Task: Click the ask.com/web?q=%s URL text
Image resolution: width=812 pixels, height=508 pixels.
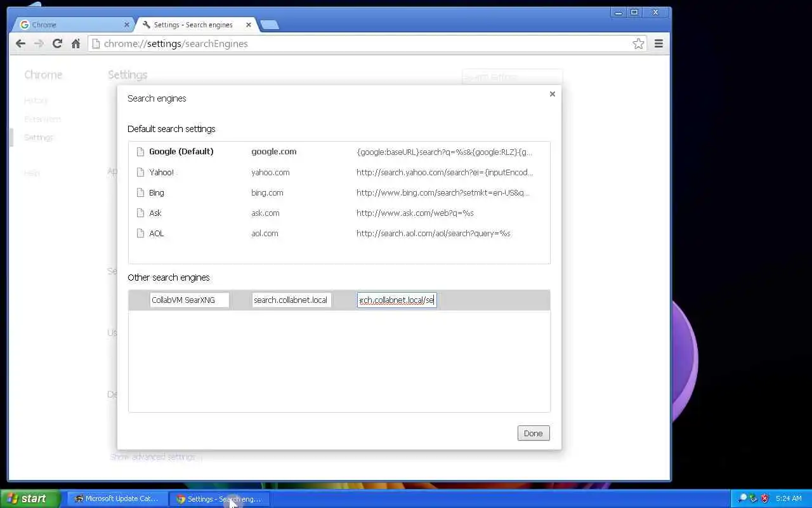Action: pyautogui.click(x=415, y=213)
